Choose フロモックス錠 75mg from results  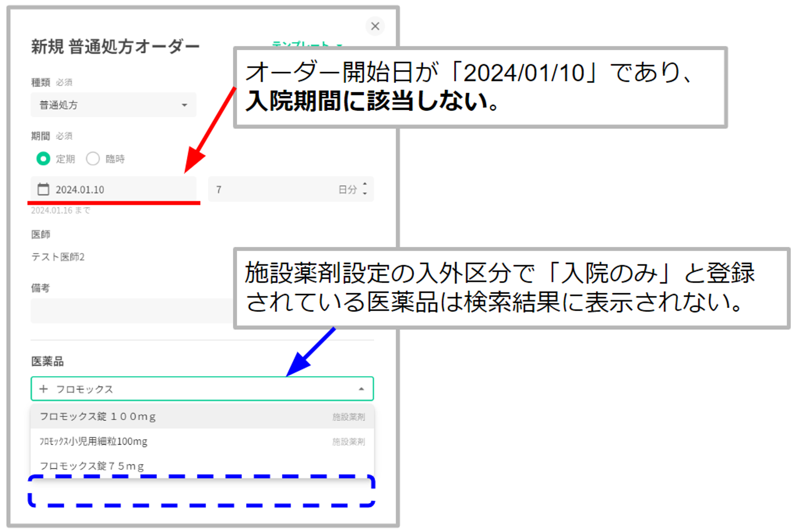point(92,466)
